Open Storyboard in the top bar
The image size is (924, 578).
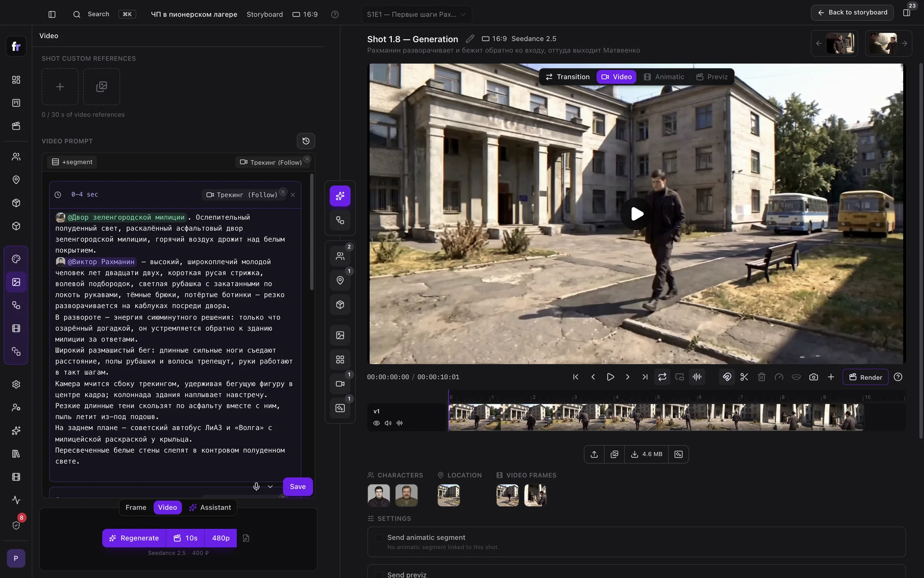(264, 14)
